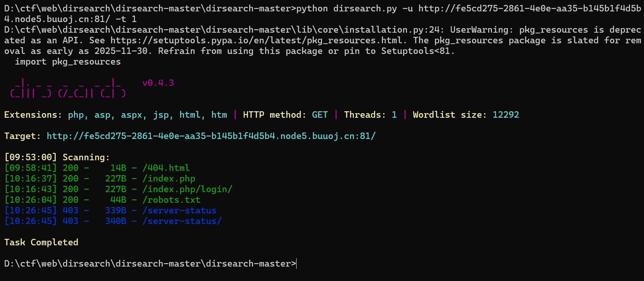The width and height of the screenshot is (644, 281).
Task: Click the 'Task Completed' message
Action: click(x=41, y=242)
